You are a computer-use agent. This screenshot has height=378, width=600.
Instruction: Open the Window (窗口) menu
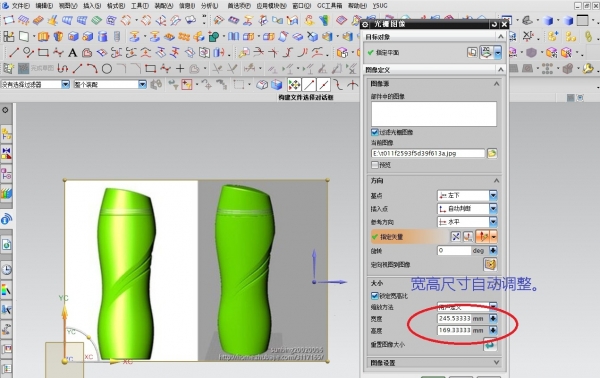click(x=302, y=6)
